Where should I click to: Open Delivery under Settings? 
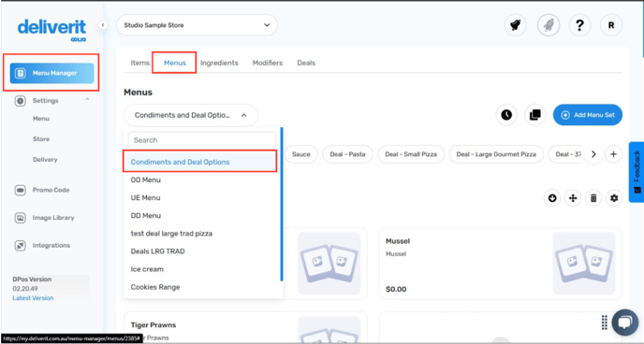45,160
